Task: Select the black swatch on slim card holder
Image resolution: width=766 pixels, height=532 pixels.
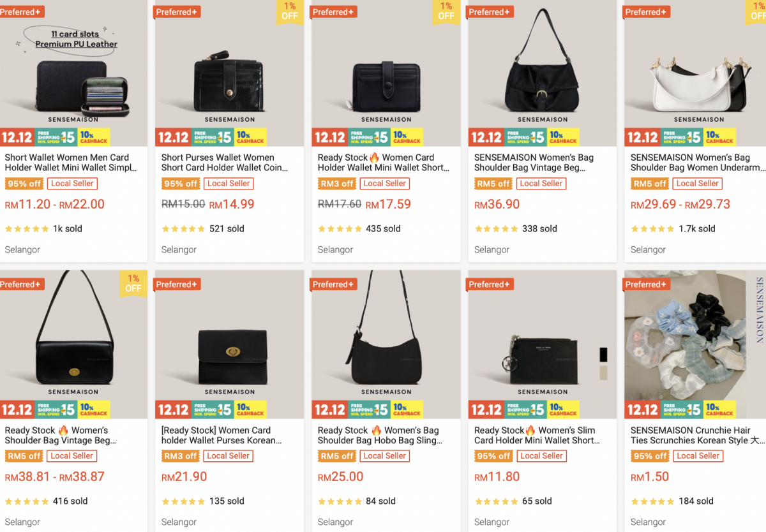Action: coord(603,355)
